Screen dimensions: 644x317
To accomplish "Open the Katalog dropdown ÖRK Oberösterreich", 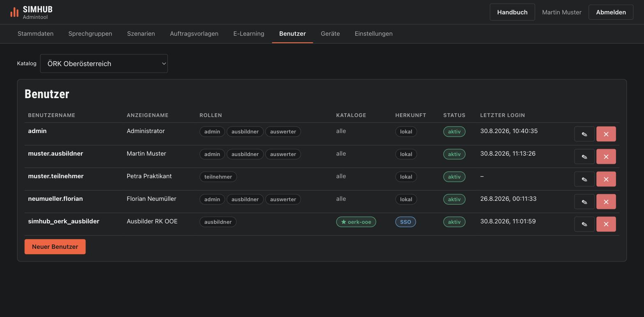I will [x=104, y=64].
